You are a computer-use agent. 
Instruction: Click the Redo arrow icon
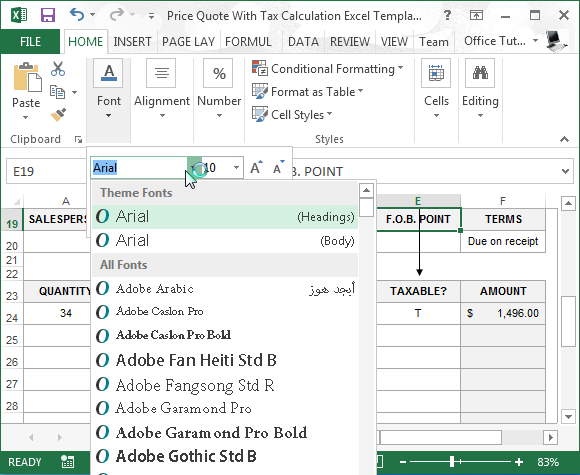pos(117,15)
